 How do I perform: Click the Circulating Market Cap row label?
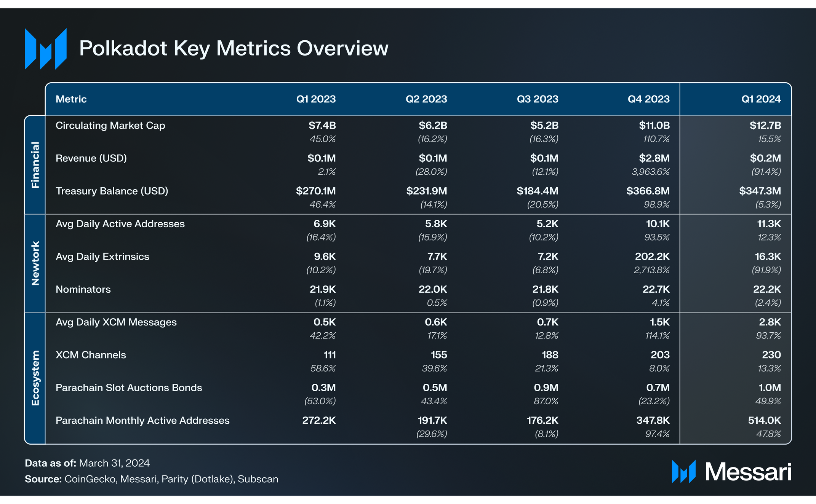(110, 126)
